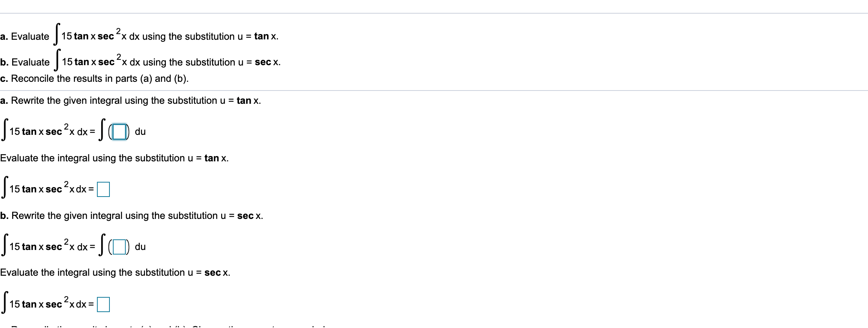Click the du label beside the part a parentheses
Image resolution: width=868 pixels, height=328 pixels.
pyautogui.click(x=141, y=131)
